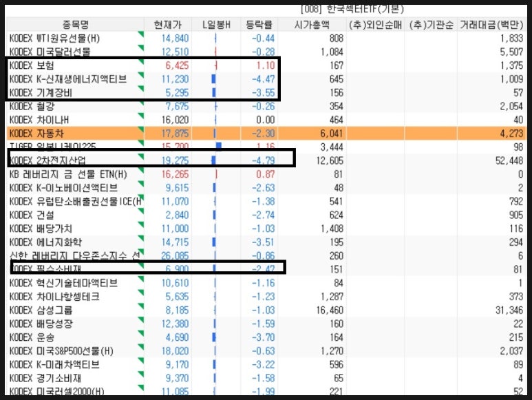Click green corner marker on KODEX 철강 row

(x=141, y=102)
